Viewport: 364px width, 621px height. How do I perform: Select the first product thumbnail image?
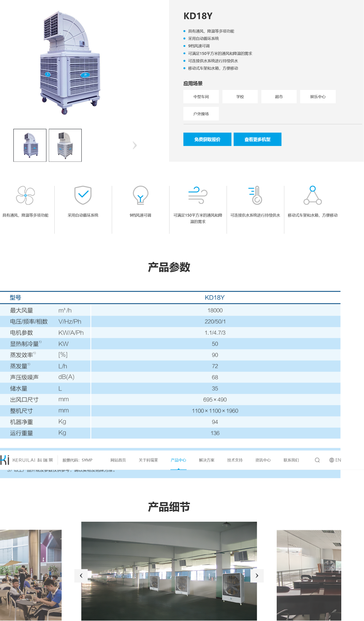[30, 145]
